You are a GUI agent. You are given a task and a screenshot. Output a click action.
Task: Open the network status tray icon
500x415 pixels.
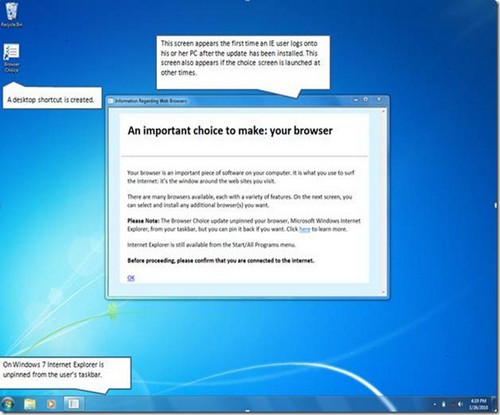click(x=453, y=405)
